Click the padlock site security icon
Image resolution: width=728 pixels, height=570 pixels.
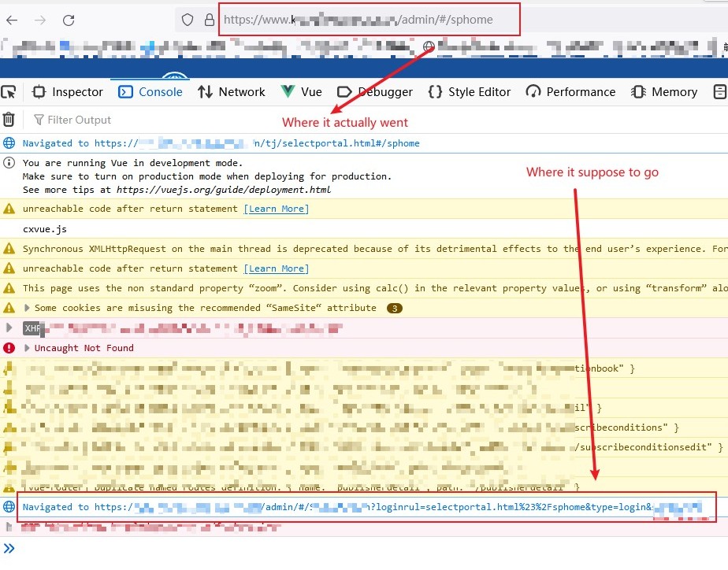click(x=210, y=20)
